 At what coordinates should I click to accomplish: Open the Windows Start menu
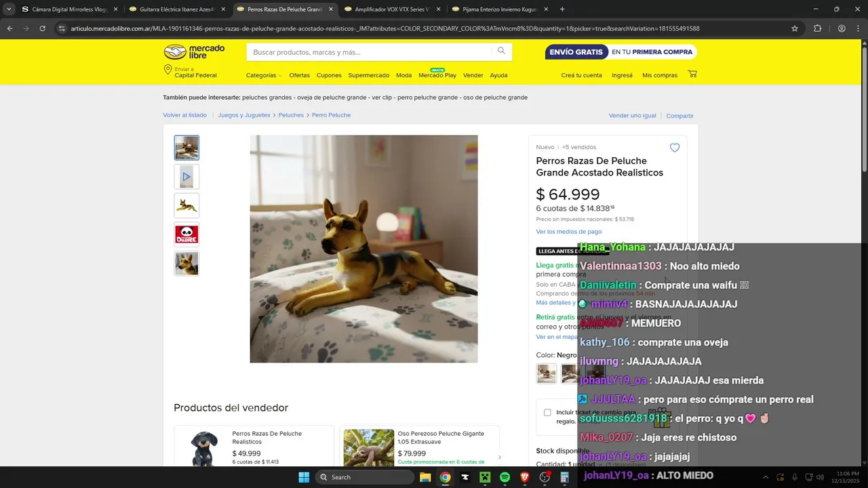point(304,477)
